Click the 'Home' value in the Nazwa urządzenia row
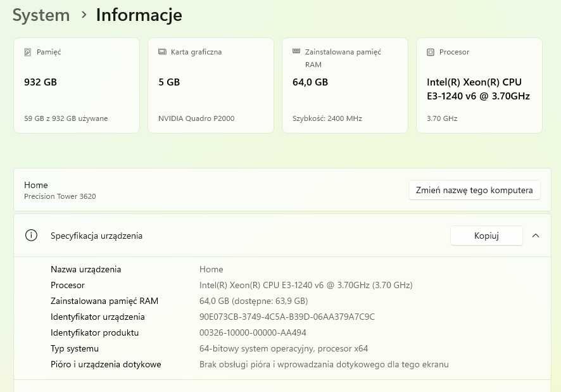561x392 pixels. (x=211, y=269)
